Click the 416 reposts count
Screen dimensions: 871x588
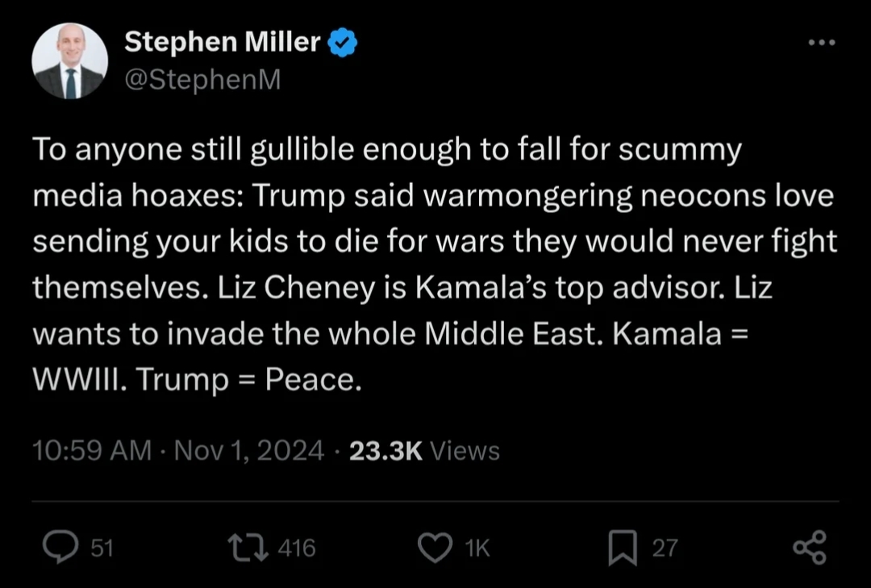[x=296, y=548]
